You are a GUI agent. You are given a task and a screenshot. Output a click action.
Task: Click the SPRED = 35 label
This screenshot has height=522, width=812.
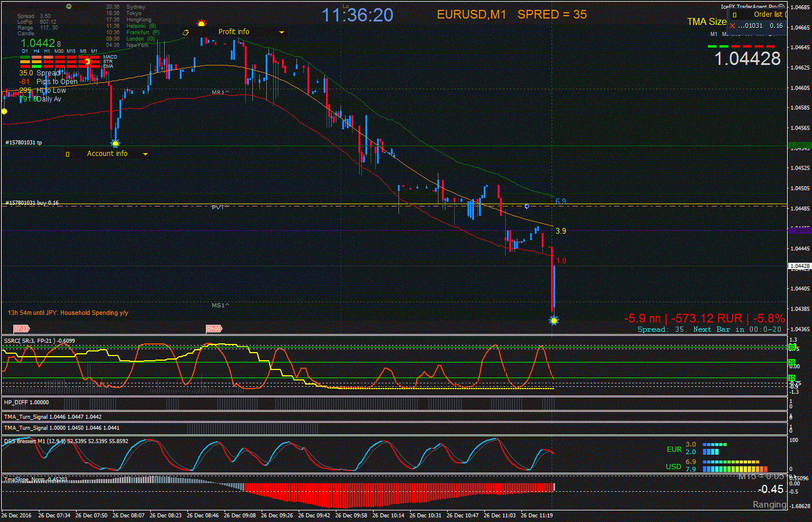[x=552, y=14]
